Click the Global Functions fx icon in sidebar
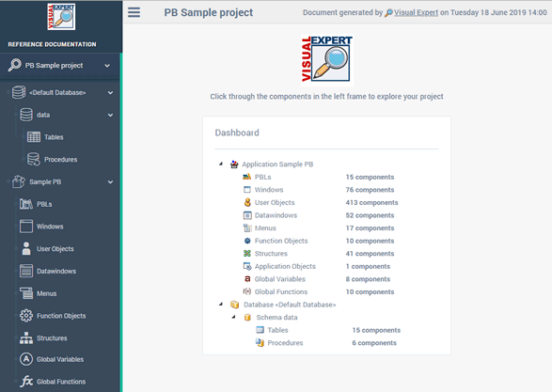Screen dimensions: 552x392 click(x=26, y=381)
